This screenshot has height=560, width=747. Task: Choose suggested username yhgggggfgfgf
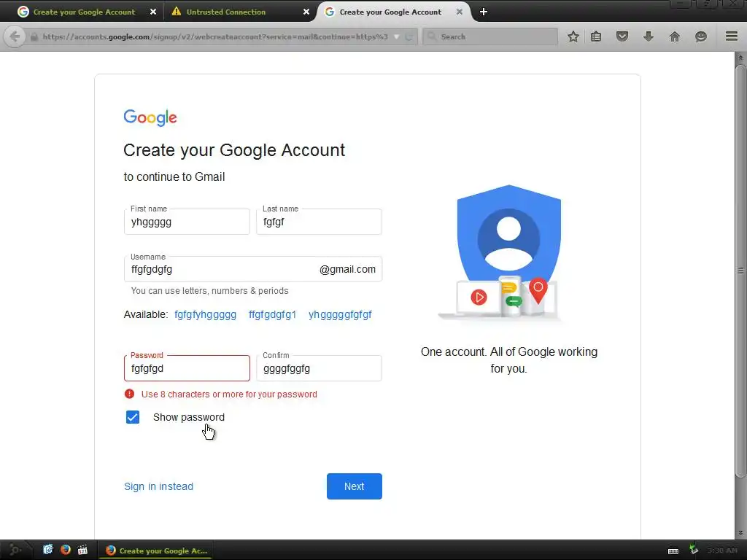340,314
